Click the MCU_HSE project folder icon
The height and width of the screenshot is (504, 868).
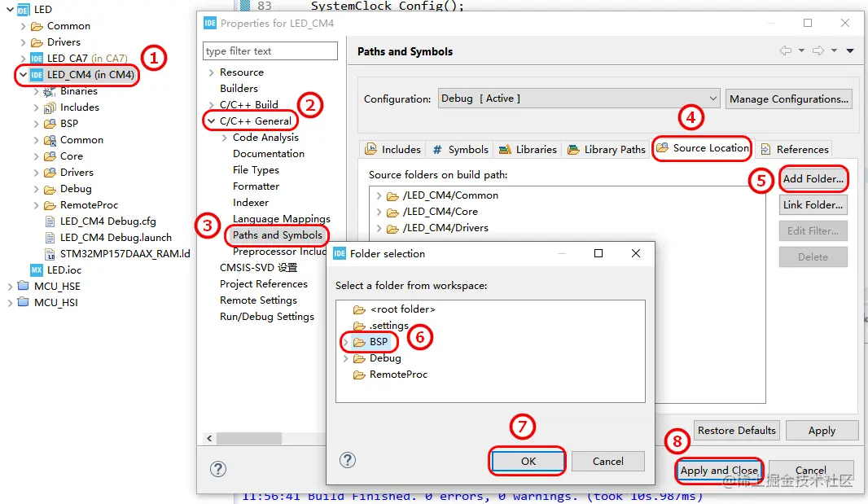tap(24, 286)
